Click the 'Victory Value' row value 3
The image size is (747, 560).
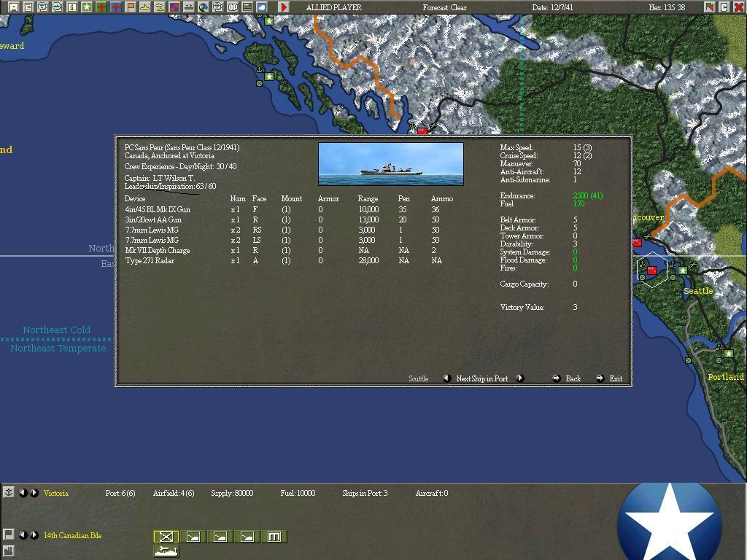point(575,307)
